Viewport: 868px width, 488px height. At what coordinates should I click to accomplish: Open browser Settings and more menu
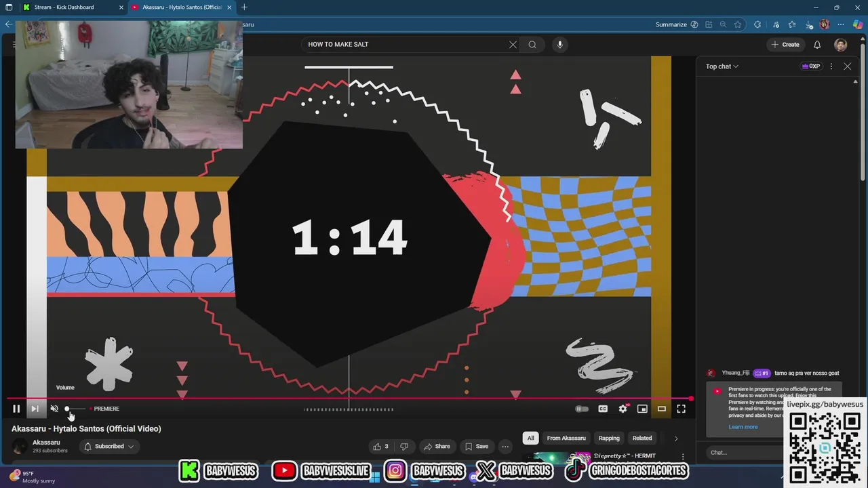click(841, 24)
